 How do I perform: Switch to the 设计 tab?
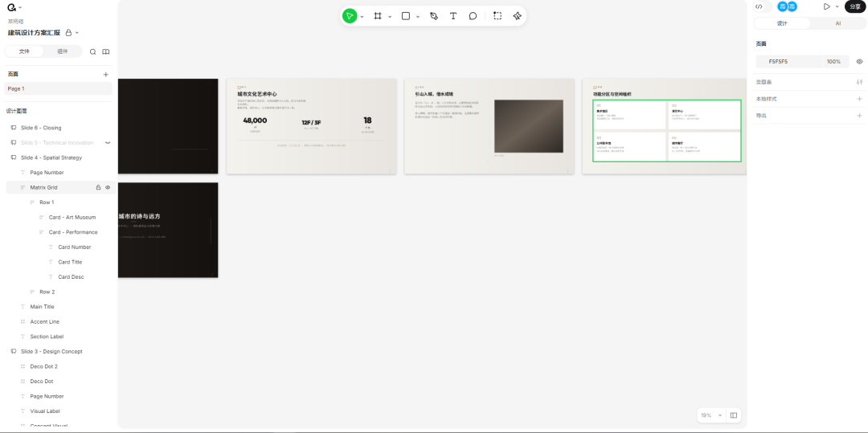[x=782, y=23]
